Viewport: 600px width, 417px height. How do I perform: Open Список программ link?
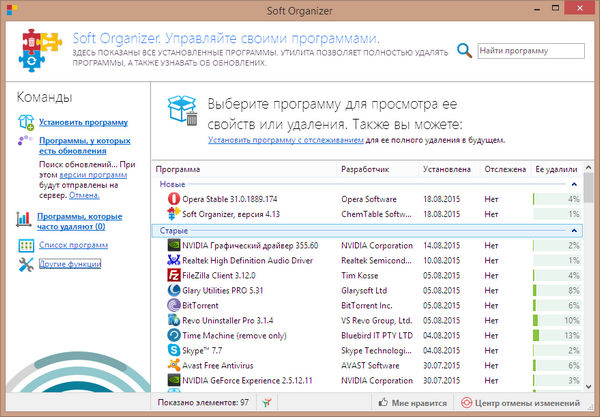[73, 245]
